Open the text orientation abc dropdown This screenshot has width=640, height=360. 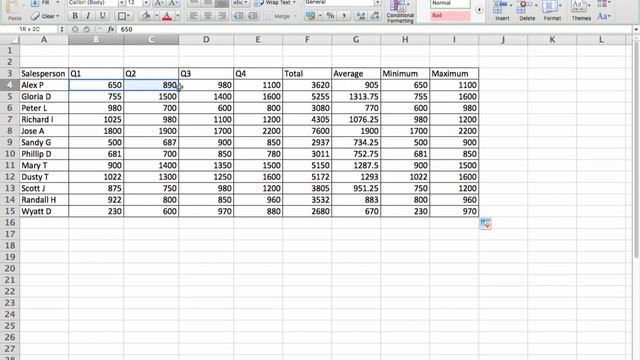point(240,3)
